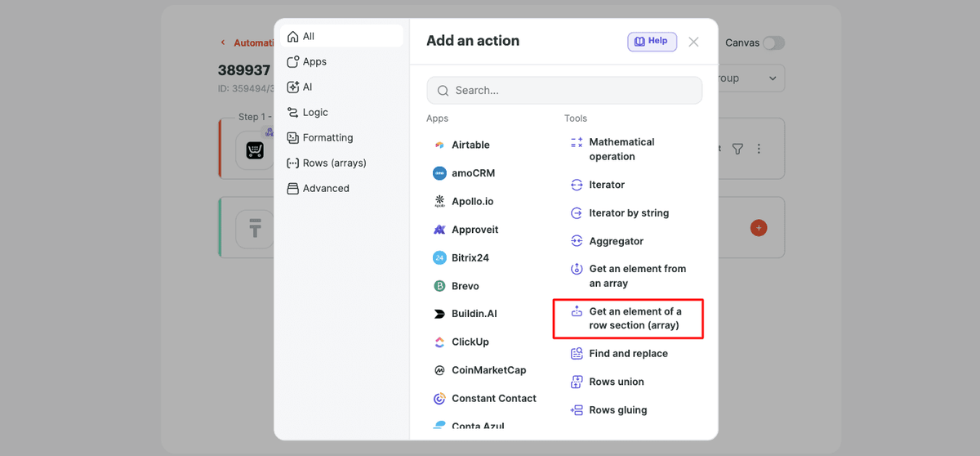The image size is (980, 456).
Task: Click the Aggregator tool icon
Action: [577, 241]
